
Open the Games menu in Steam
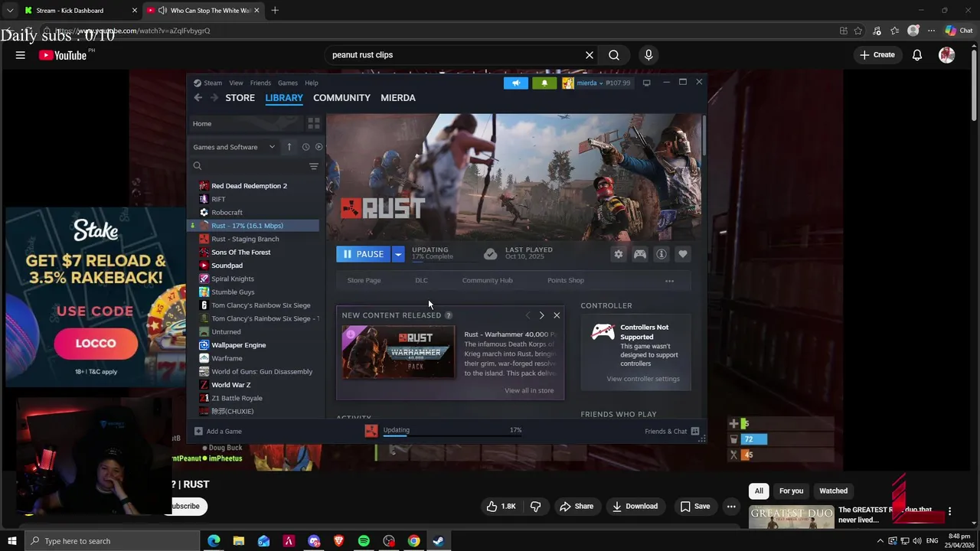click(x=288, y=83)
